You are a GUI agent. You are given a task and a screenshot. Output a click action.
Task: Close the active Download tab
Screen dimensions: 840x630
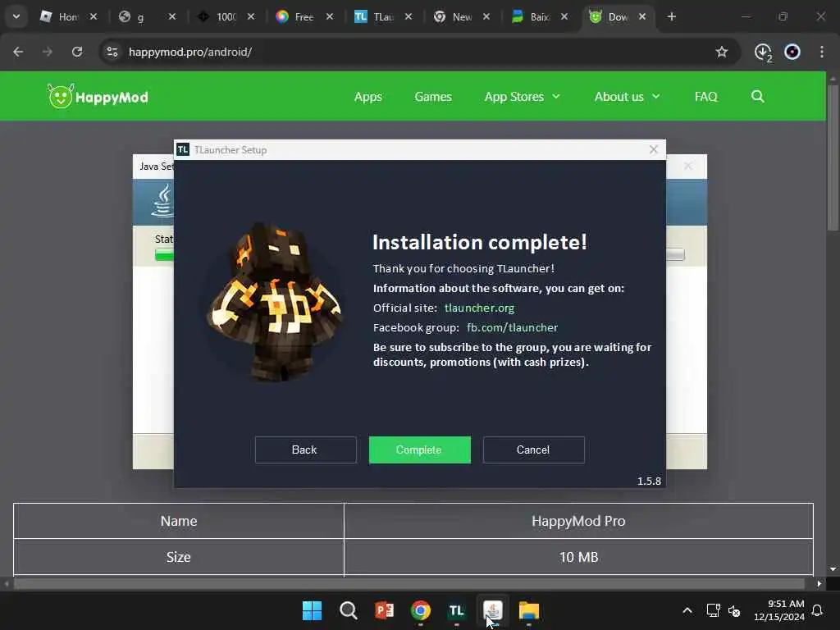point(641,16)
